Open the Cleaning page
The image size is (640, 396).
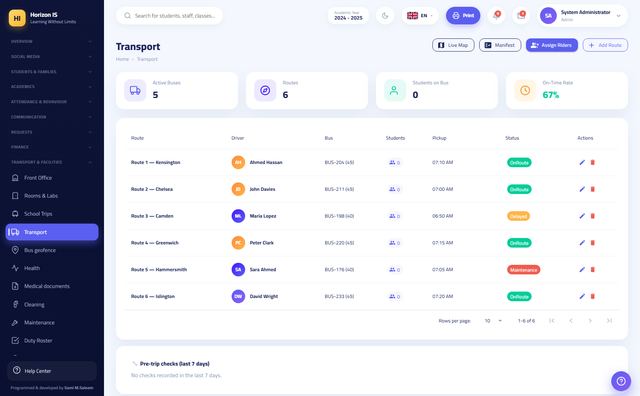click(x=52, y=304)
